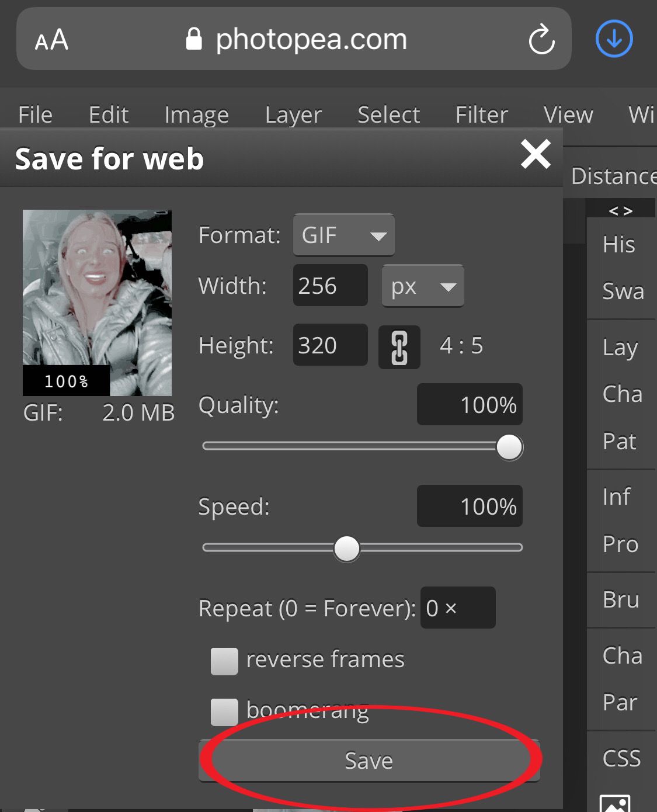Image resolution: width=657 pixels, height=812 pixels.
Task: Open the Filter menu
Action: tap(481, 114)
